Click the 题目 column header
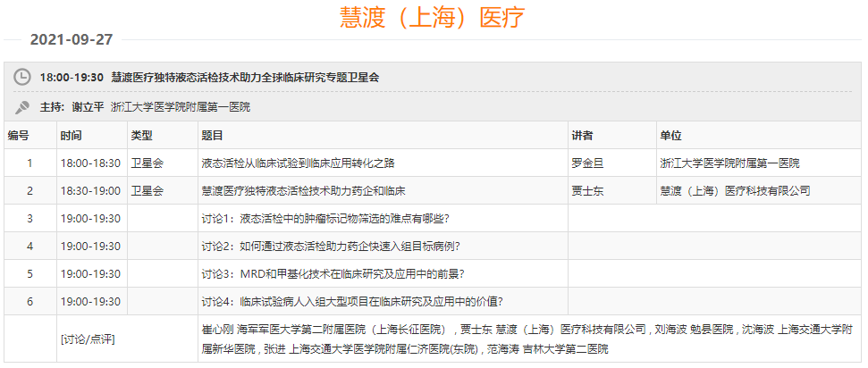Image resolution: width=868 pixels, height=368 pixels. (x=213, y=136)
